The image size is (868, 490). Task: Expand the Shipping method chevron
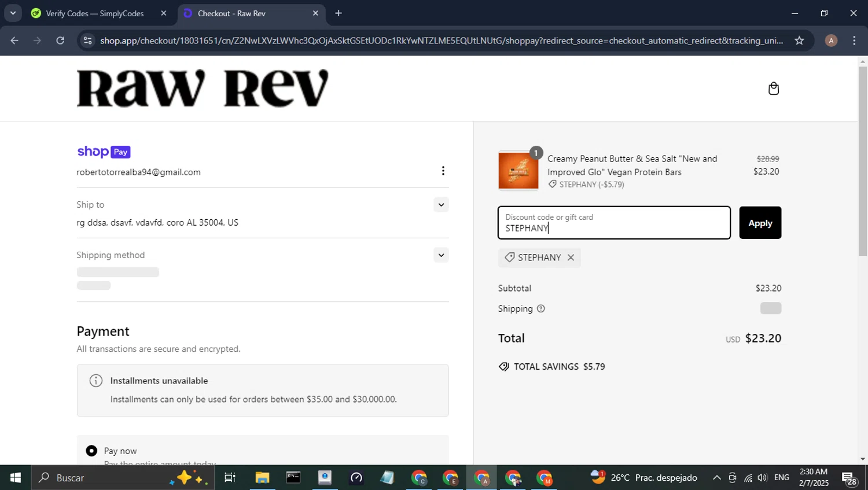pyautogui.click(x=441, y=255)
